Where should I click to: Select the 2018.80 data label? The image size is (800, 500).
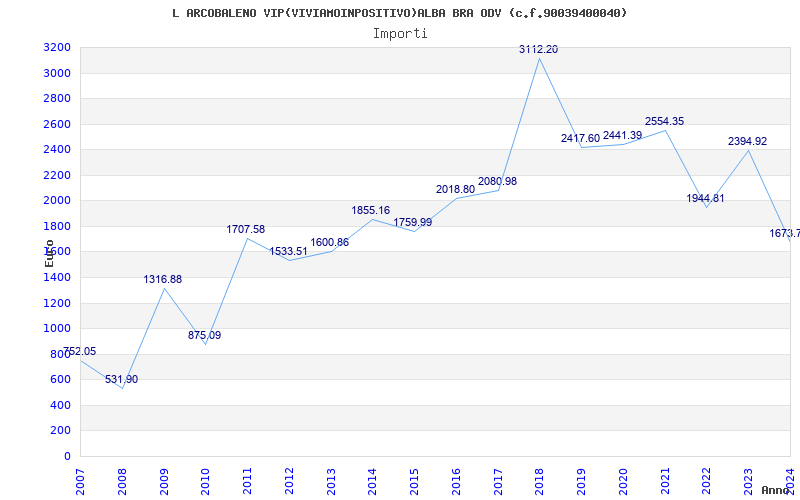455,190
